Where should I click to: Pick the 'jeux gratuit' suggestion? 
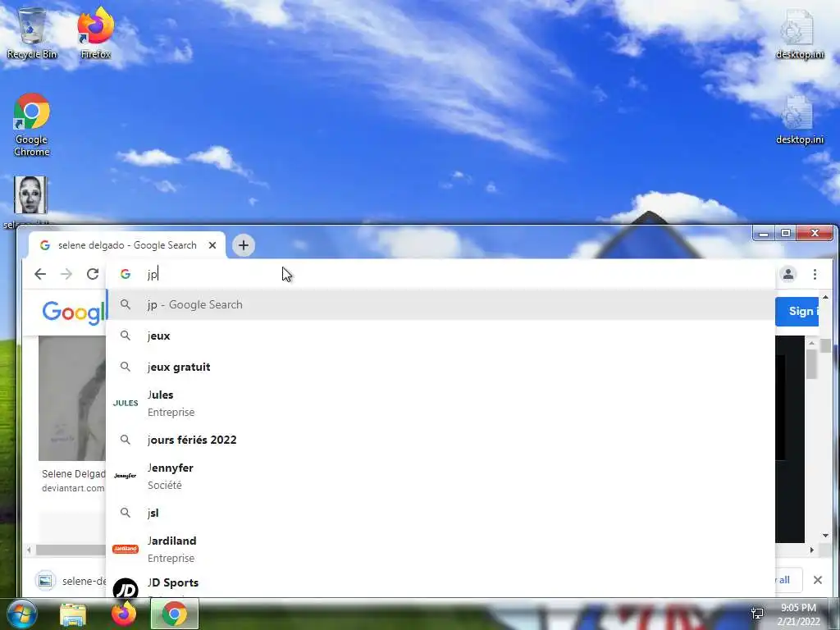pos(441,367)
